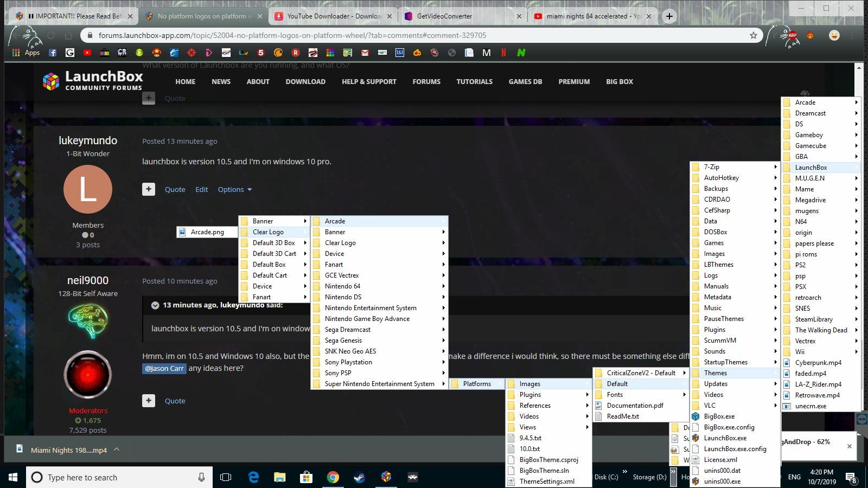The image size is (868, 488).
Task: Expand the CriticalZoneV2 - Default submenu
Action: coord(640,373)
